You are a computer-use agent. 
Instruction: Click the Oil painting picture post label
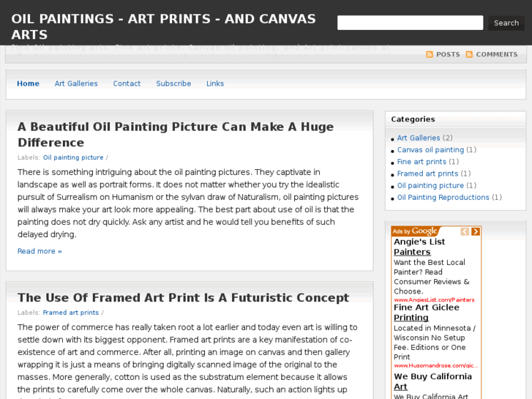(x=73, y=157)
